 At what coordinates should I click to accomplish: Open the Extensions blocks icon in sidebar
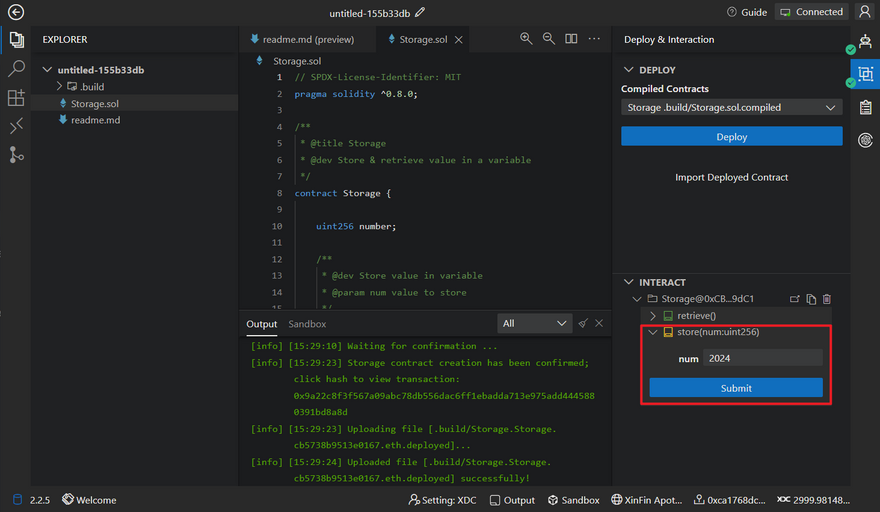(x=16, y=97)
